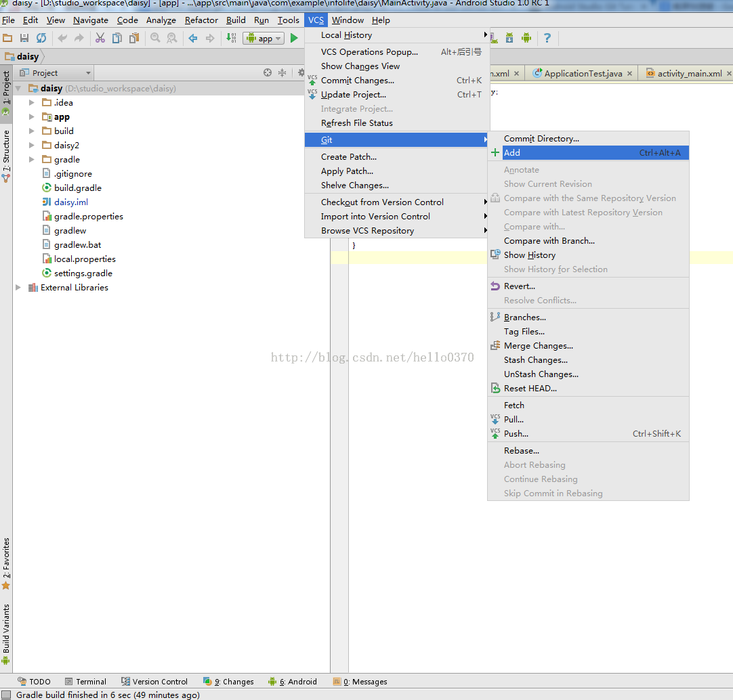
Task: Click the Open folder toolbar icon
Action: pyautogui.click(x=7, y=38)
